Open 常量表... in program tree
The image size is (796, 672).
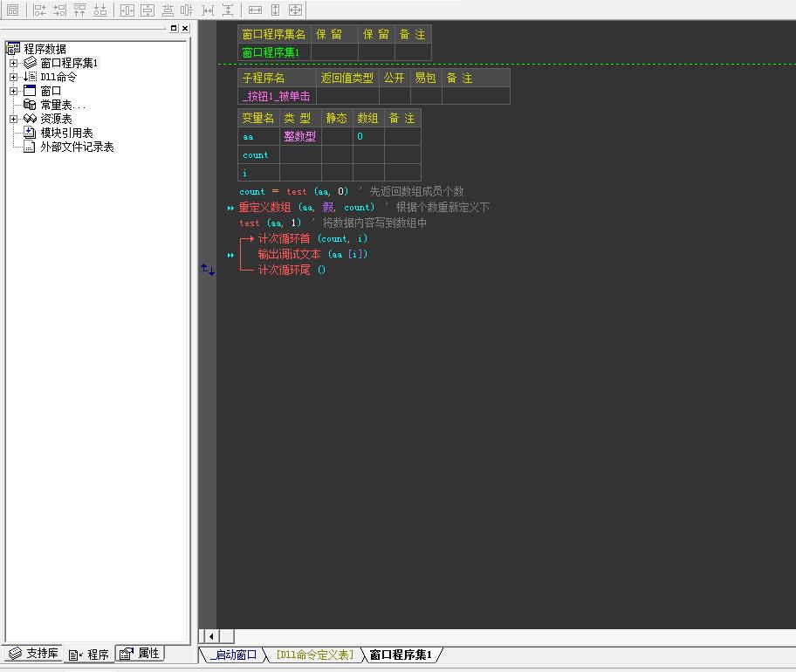pos(63,105)
